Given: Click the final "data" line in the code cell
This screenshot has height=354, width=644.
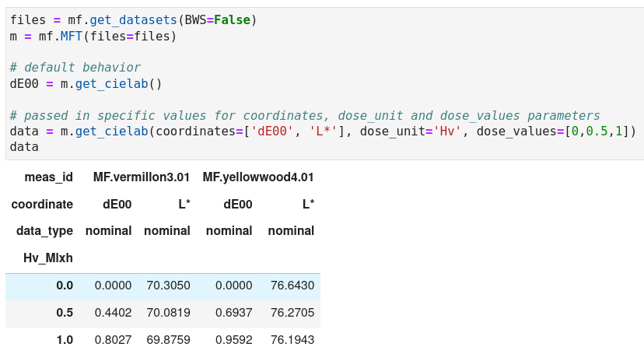Looking at the screenshot, I should pyautogui.click(x=24, y=146).
